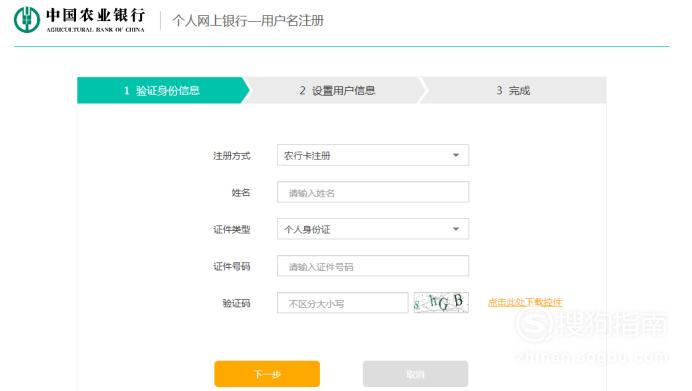Click the 个人网上银行—用户名注册 page title

pyautogui.click(x=248, y=21)
